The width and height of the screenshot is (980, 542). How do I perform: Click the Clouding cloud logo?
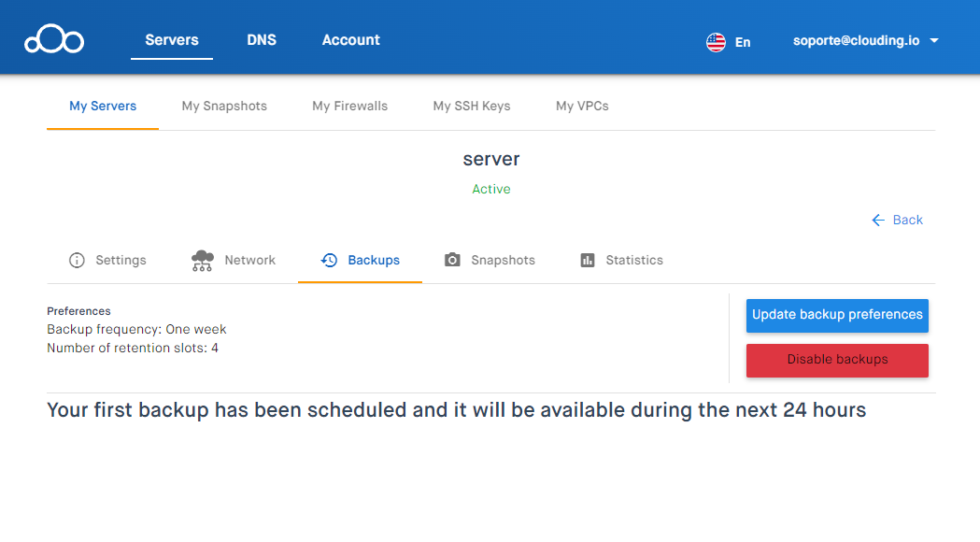pos(54,40)
